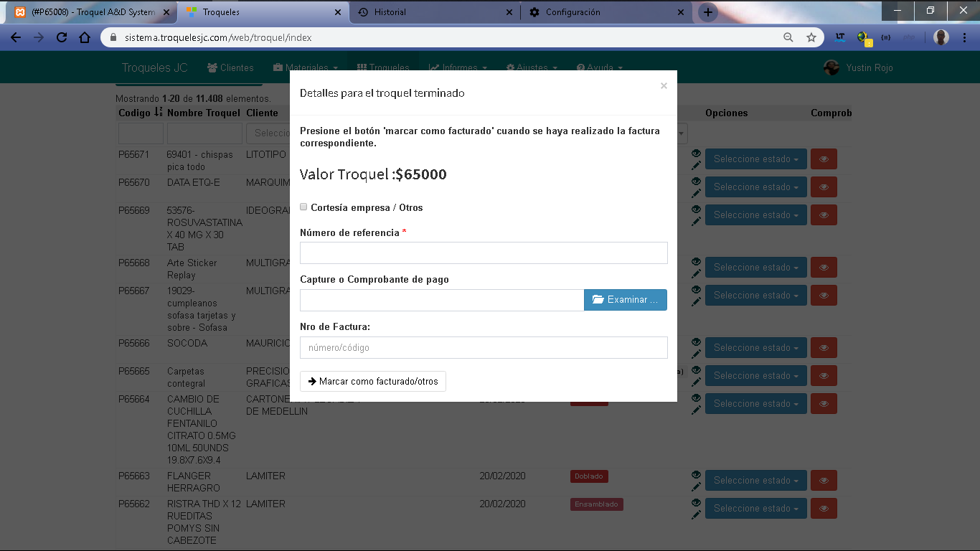Image resolution: width=980 pixels, height=551 pixels.
Task: Check the Cortesía empresa / Otros checkbox
Action: pos(304,207)
